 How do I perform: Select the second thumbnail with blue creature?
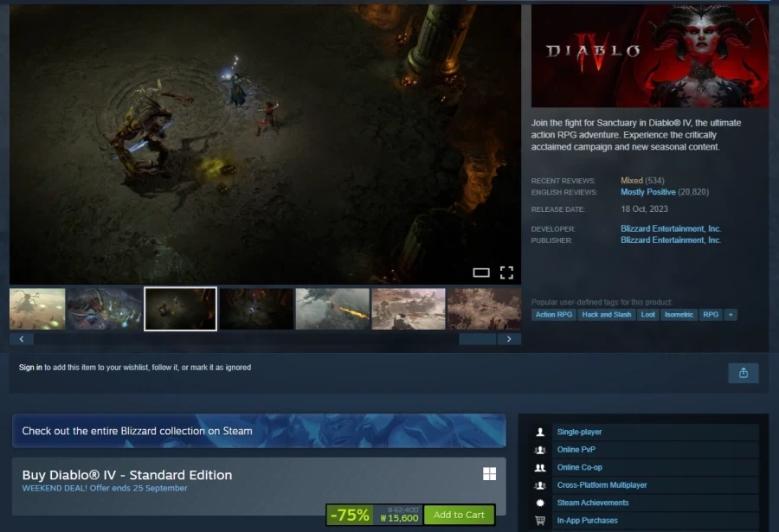coord(105,309)
